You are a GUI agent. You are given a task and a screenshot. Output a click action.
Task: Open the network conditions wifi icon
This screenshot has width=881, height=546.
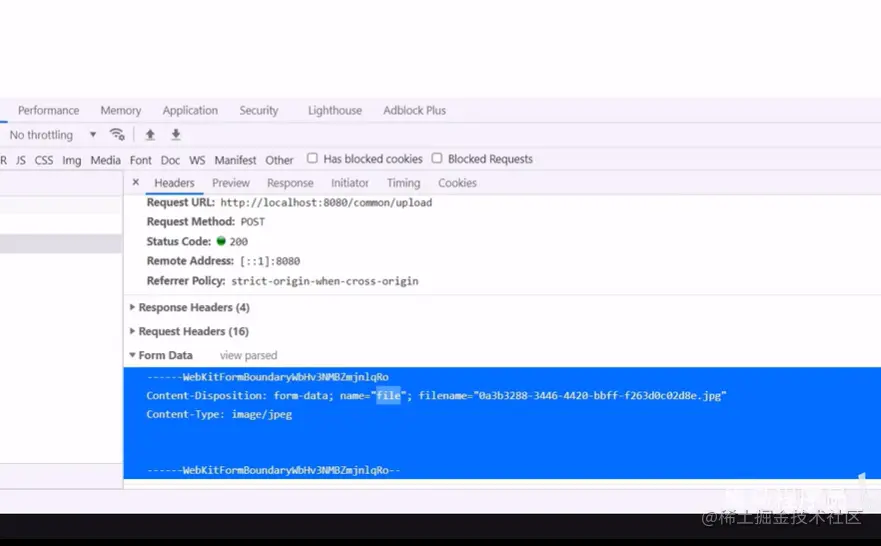tap(117, 135)
